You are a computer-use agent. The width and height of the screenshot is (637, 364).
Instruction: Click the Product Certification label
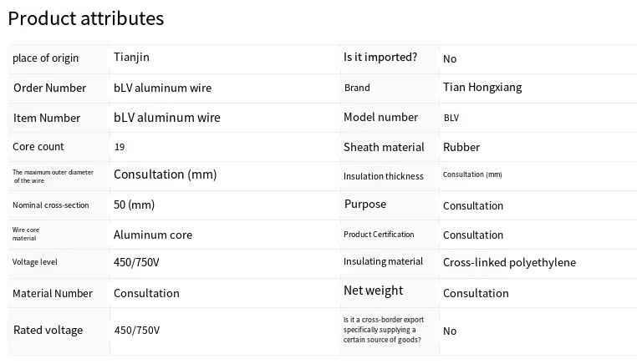point(379,235)
